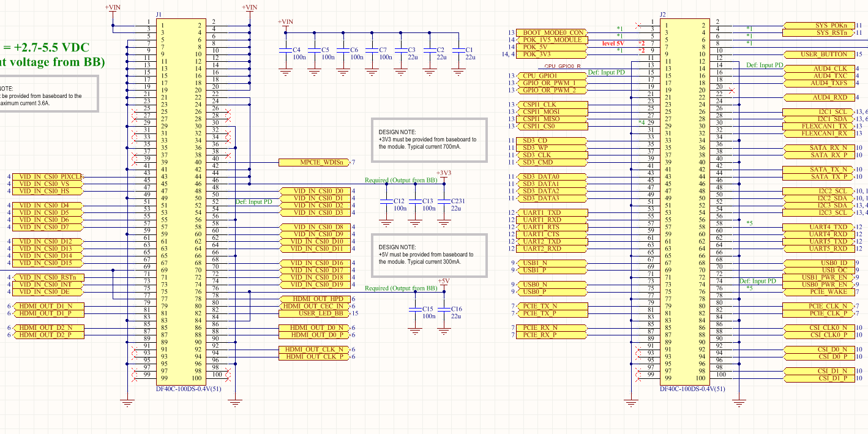The height and width of the screenshot is (434, 868).
Task: Click capacitor C16 22u symbol
Action: pos(443,313)
